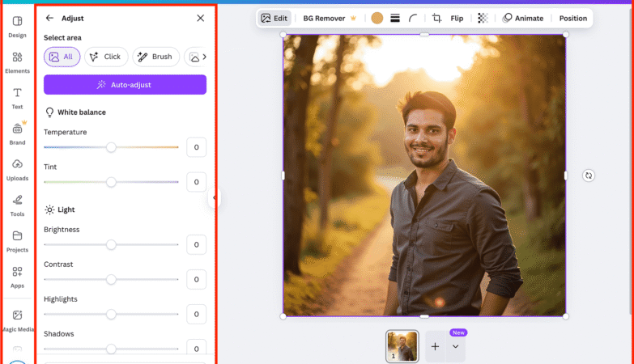Open the Projects sidebar panel
This screenshot has height=364, width=634.
click(x=17, y=242)
